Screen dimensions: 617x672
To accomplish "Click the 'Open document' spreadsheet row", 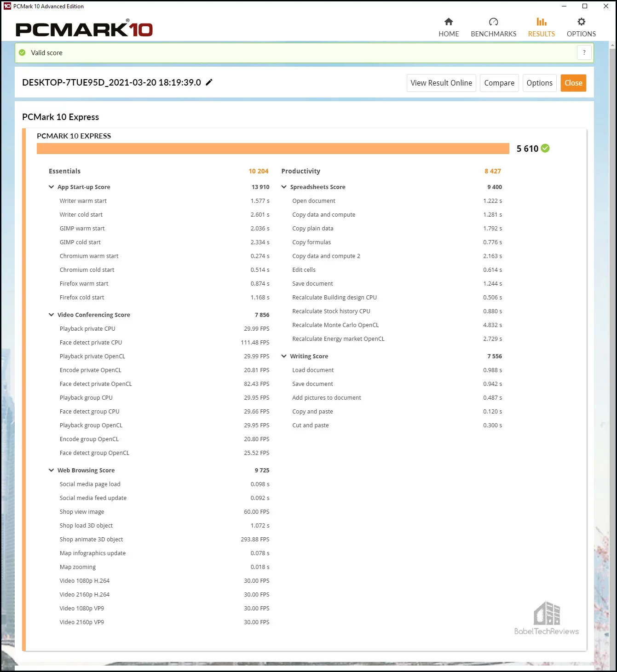I will (x=397, y=201).
